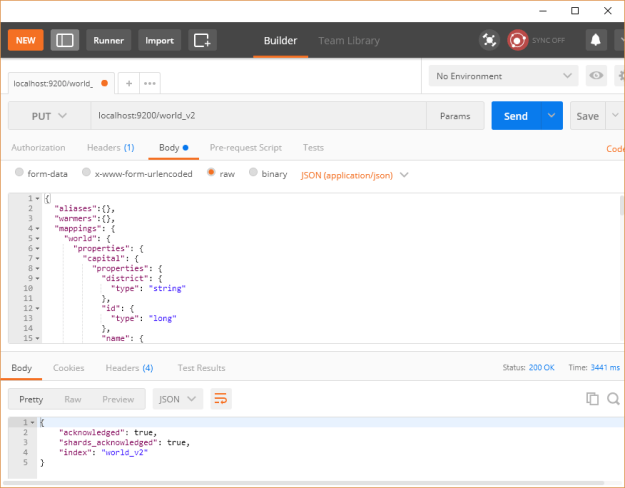
Task: Select the x-www-form-urlencoded radio button
Action: click(x=86, y=172)
